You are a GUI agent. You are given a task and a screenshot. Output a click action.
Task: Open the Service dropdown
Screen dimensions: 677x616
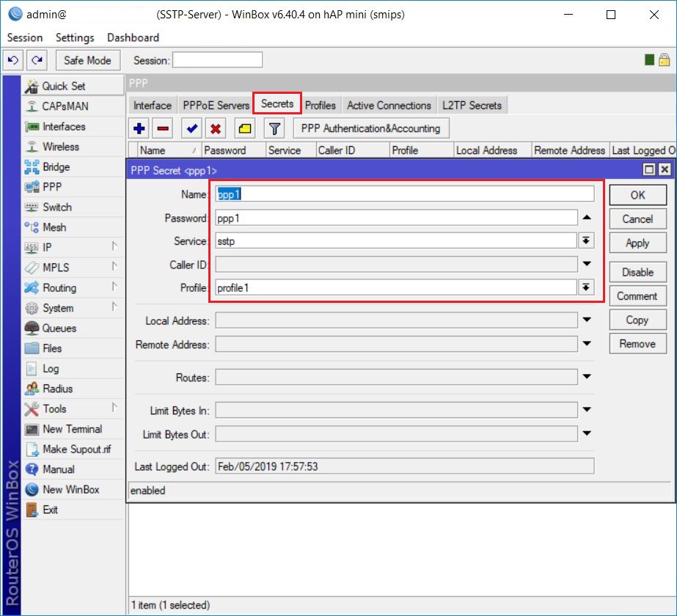586,241
